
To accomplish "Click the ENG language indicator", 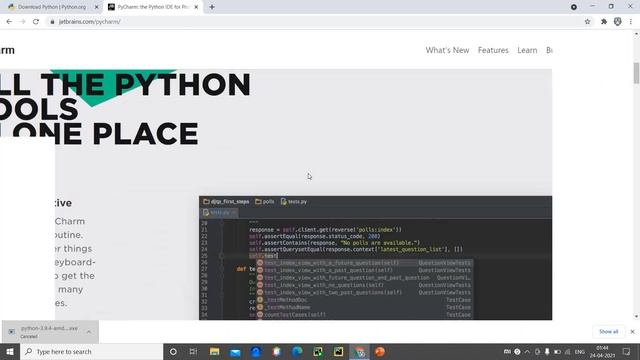I will tap(580, 351).
